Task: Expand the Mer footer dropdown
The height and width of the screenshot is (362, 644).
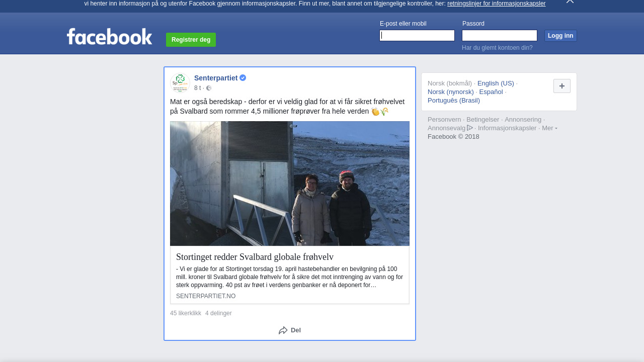Action: tap(549, 128)
